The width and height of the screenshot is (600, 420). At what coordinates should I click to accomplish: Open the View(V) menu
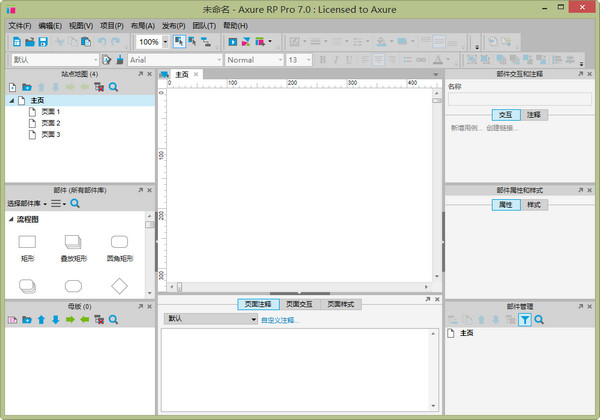81,26
